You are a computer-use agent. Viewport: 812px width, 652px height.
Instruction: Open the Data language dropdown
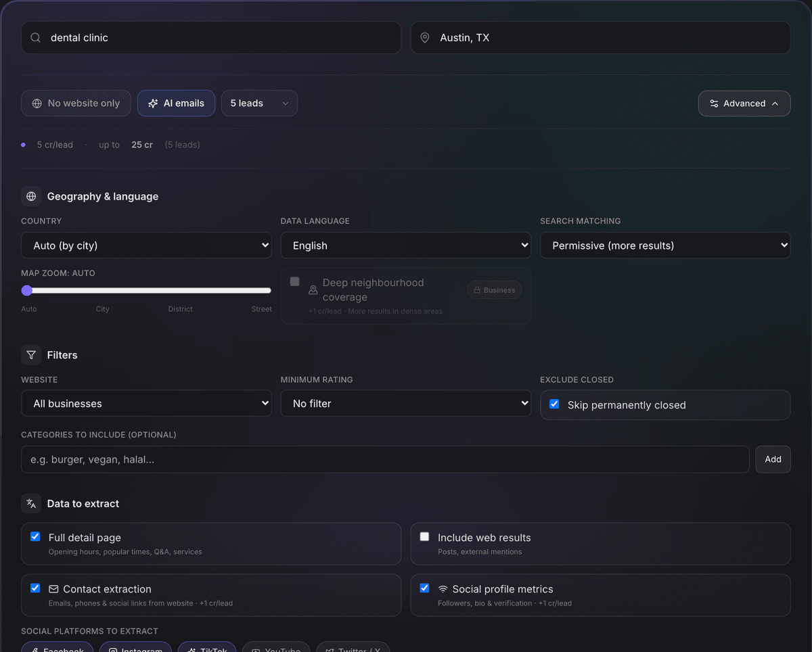click(x=406, y=246)
